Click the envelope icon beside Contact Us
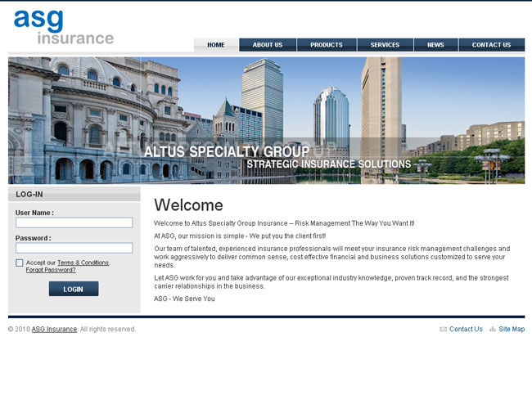Image resolution: width=532 pixels, height=409 pixels. pos(443,330)
